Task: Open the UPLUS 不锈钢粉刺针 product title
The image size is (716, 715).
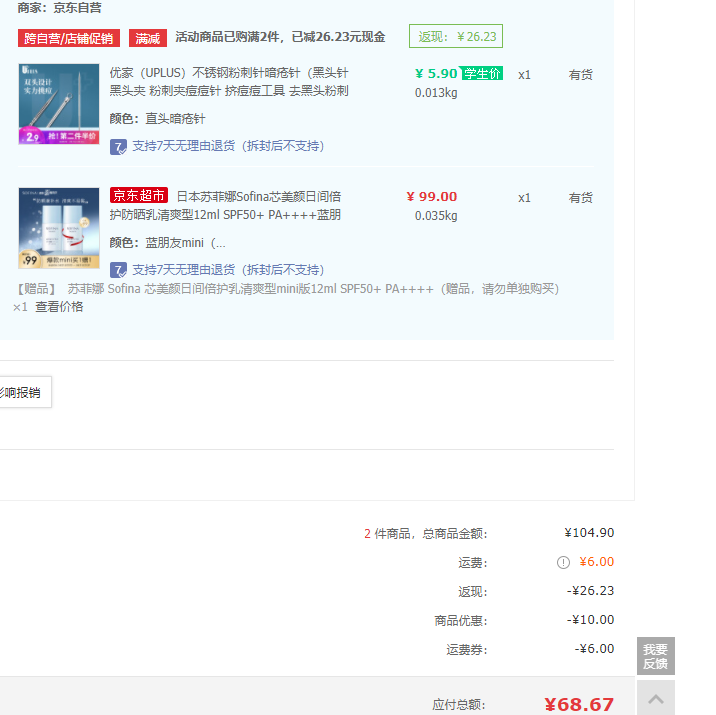Action: [x=229, y=82]
